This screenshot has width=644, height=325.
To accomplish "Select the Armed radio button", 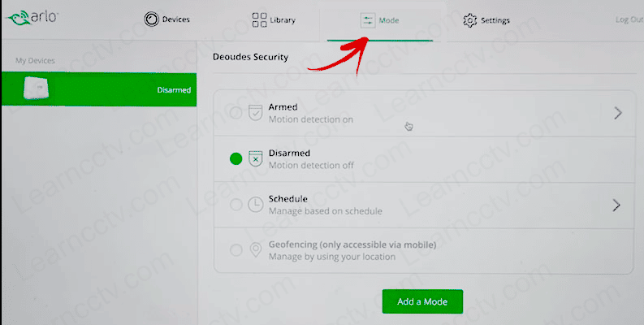I will pyautogui.click(x=236, y=113).
